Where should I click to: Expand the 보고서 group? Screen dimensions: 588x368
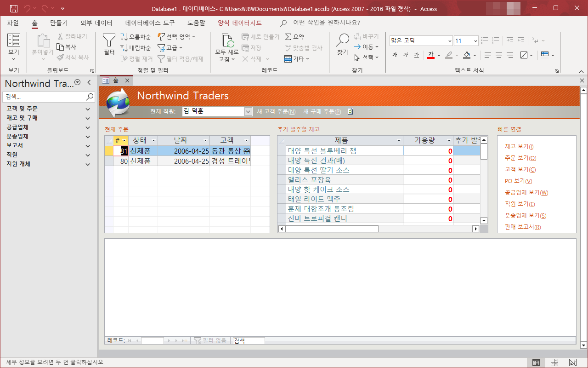point(88,146)
